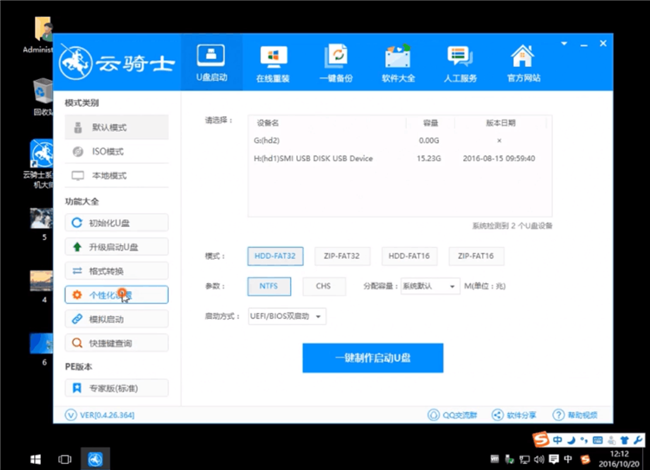Click the 初始化U盘 button

[x=116, y=223]
